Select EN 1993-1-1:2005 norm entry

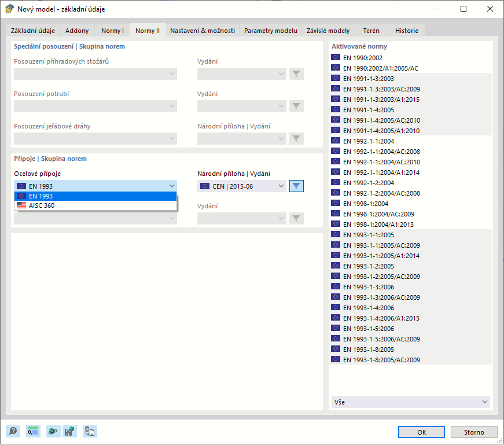coord(411,235)
